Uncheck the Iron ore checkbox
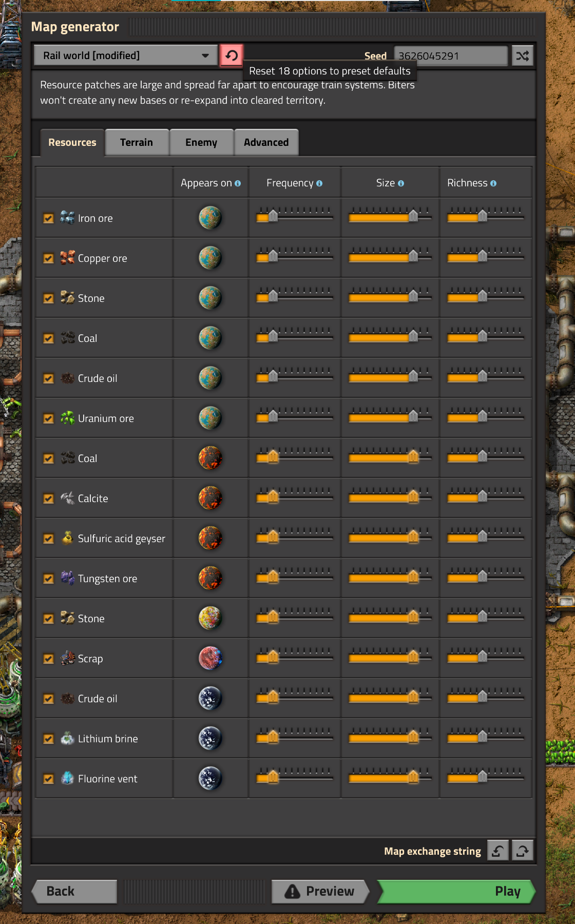The width and height of the screenshot is (575, 924). (x=49, y=218)
